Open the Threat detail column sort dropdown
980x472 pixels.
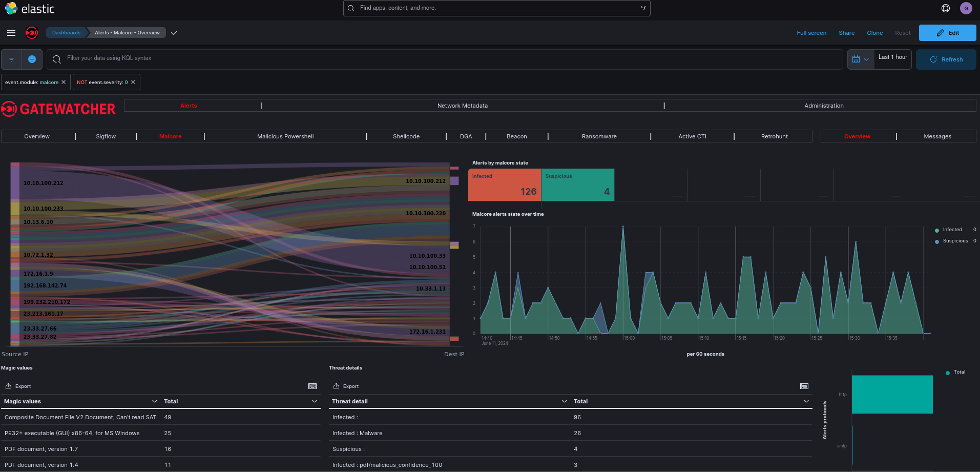pos(565,401)
